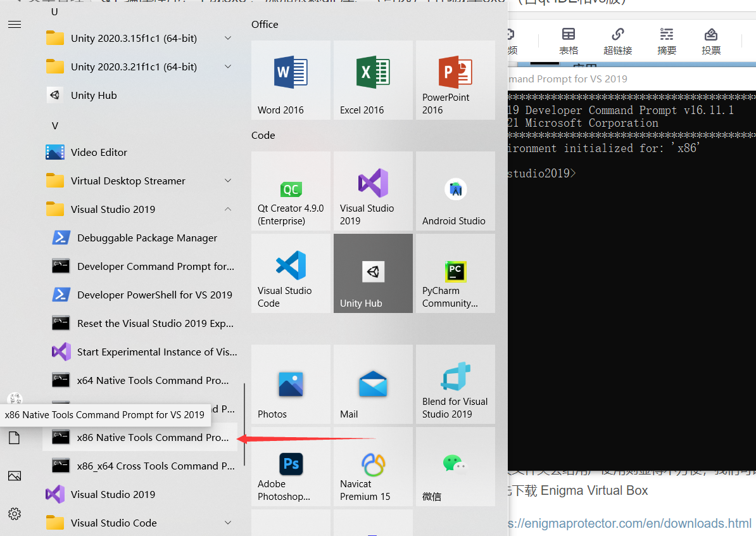This screenshot has width=756, height=536.
Task: Launch Video Editor from the app list
Action: click(x=140, y=153)
